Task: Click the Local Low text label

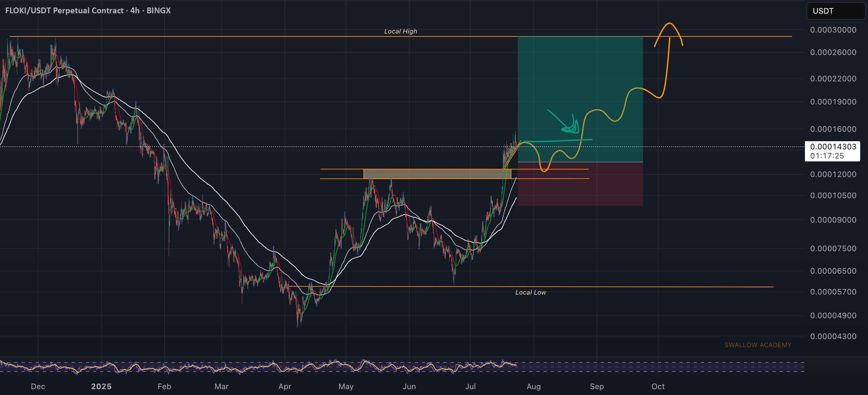Action: pyautogui.click(x=531, y=293)
